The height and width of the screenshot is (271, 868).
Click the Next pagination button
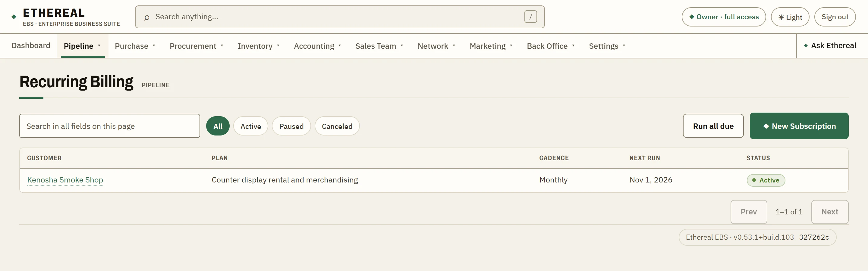830,212
